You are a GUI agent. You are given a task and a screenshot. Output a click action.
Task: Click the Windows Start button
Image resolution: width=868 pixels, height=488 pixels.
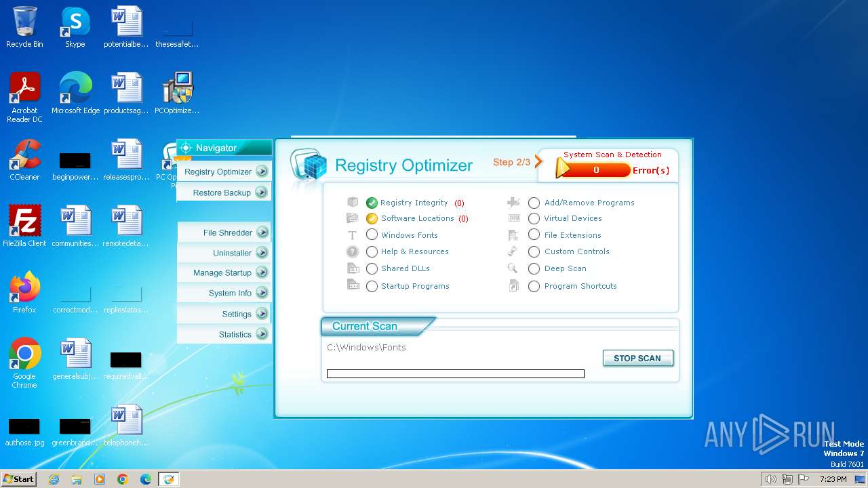(x=18, y=479)
